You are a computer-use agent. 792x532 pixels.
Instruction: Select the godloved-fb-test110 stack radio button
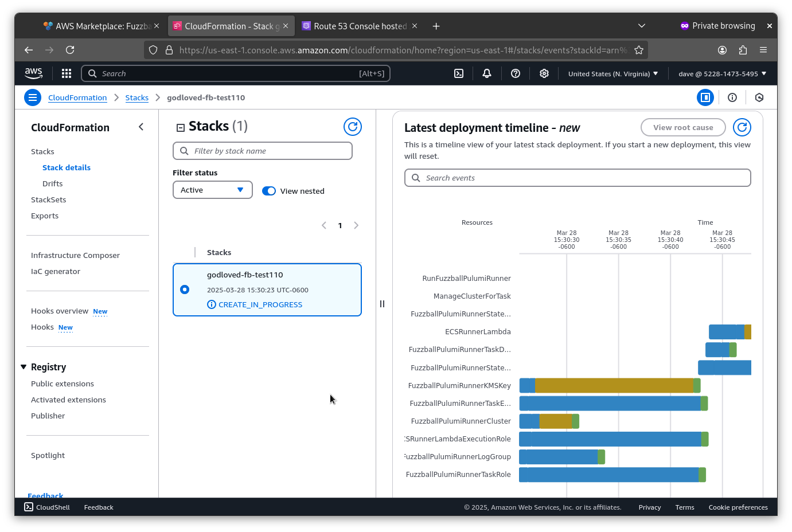tap(185, 290)
